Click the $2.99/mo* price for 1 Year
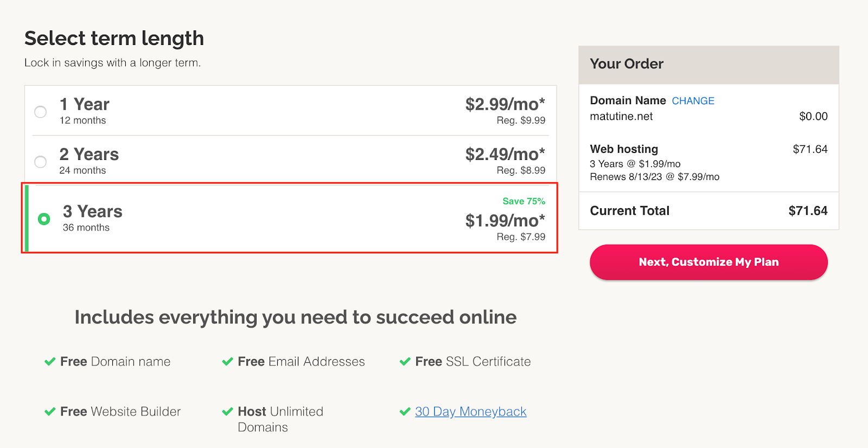 [x=505, y=104]
